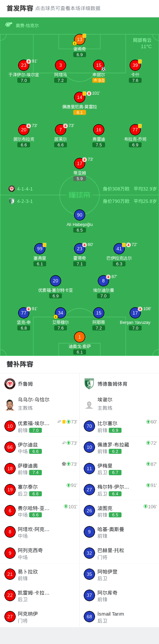Select substitute 佩德罗-布拉藏 number 10
This screenshot has width=159, height=644.
click(x=119, y=447)
